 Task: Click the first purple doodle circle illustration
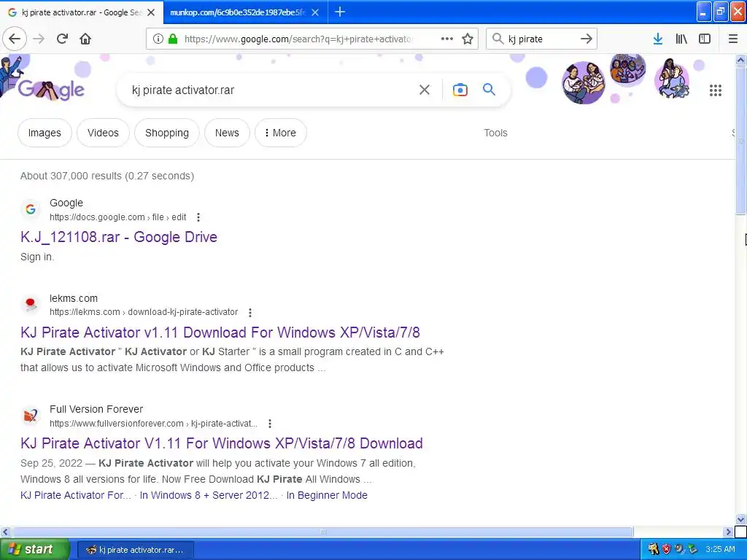pyautogui.click(x=583, y=83)
